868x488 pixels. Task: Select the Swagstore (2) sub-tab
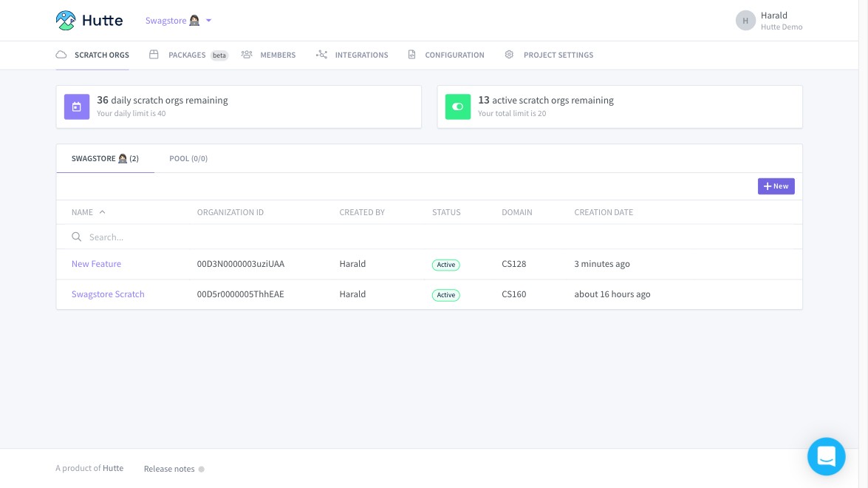click(105, 158)
